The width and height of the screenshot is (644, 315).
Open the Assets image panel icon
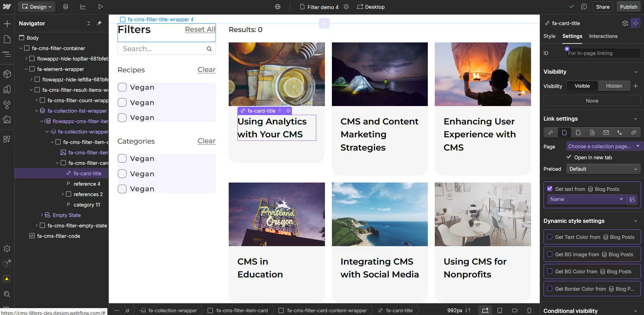[x=7, y=120]
